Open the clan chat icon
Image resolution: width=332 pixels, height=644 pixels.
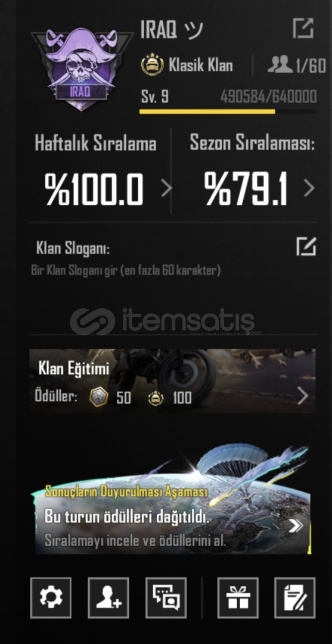click(x=166, y=597)
